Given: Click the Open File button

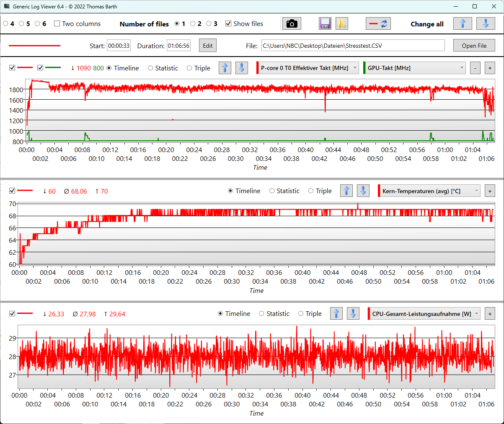Looking at the screenshot, I should 474,46.
